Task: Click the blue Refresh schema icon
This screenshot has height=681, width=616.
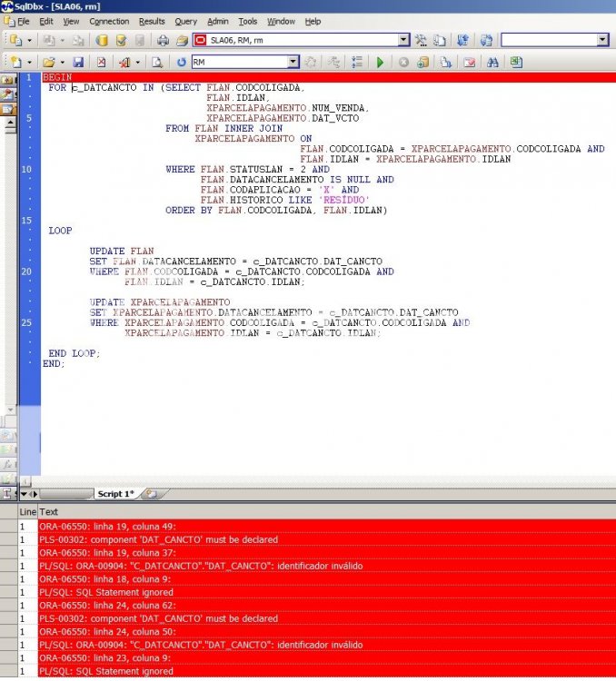Action: (181, 62)
